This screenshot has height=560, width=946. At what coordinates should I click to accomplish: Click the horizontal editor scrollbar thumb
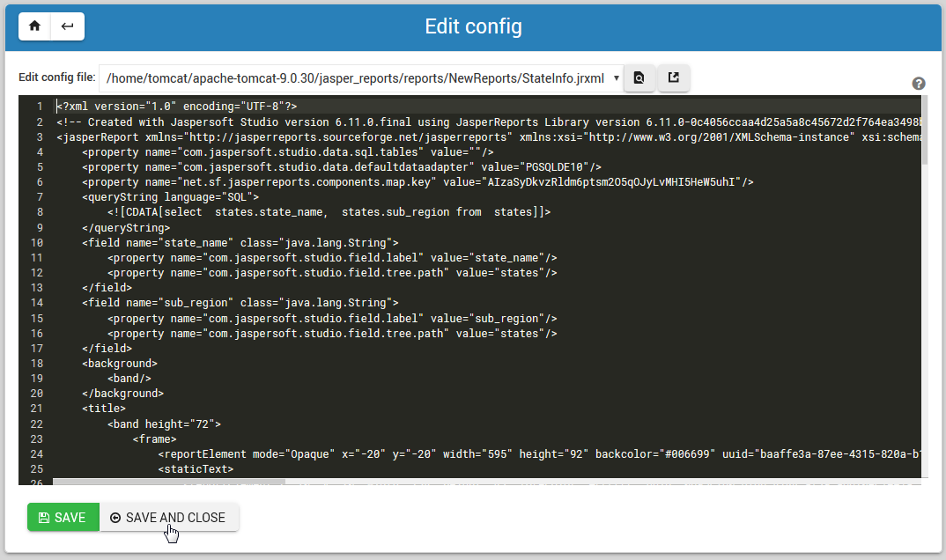169,482
